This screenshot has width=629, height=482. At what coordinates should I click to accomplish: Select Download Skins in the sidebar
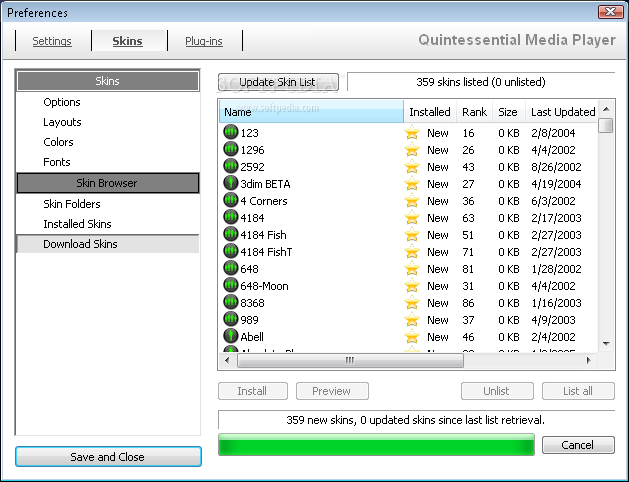tap(108, 244)
